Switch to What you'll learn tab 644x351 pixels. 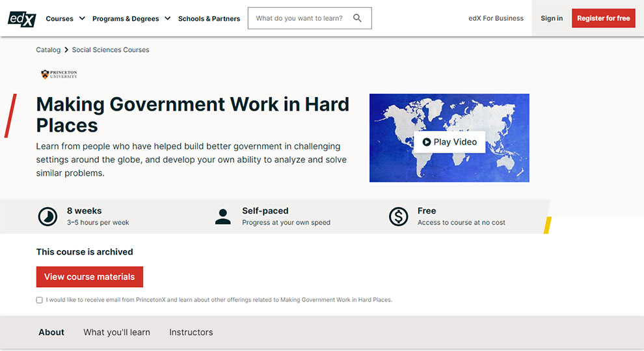click(116, 332)
